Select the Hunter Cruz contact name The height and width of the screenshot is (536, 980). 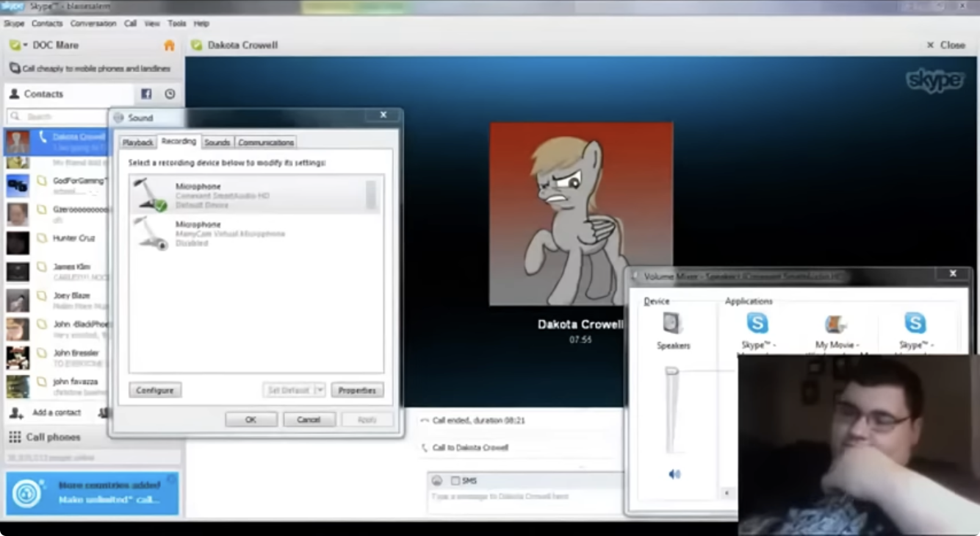tap(74, 238)
